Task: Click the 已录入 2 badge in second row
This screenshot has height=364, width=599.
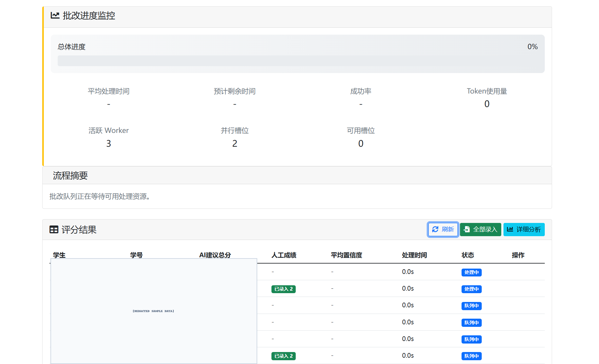Action: (x=283, y=289)
